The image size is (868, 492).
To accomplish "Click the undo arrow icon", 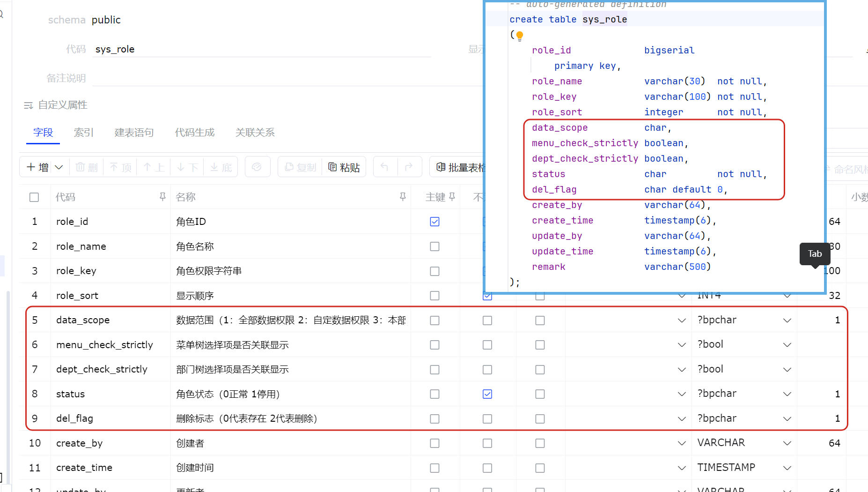I will [x=384, y=167].
